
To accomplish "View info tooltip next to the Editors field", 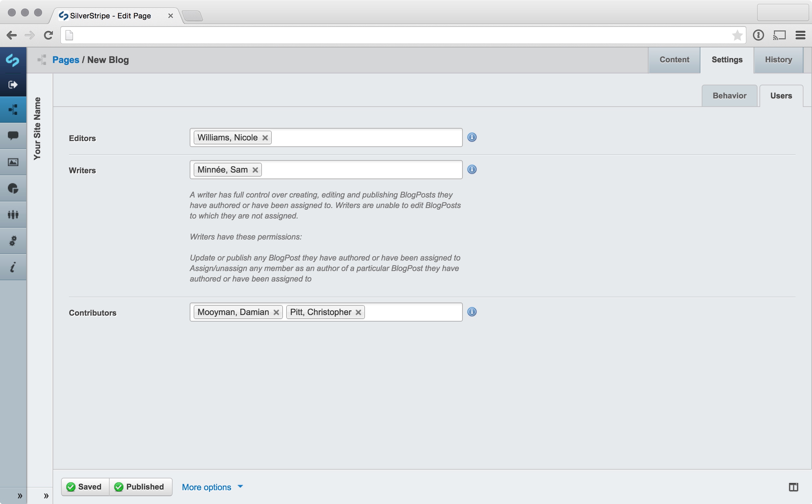I will click(472, 137).
